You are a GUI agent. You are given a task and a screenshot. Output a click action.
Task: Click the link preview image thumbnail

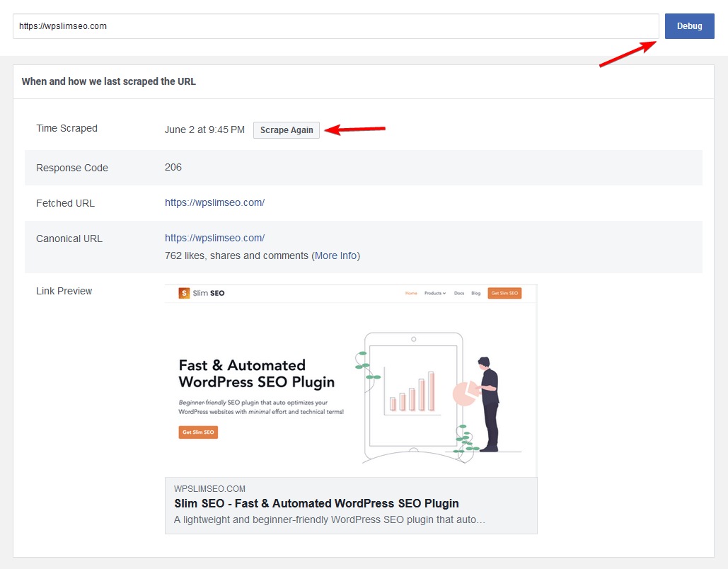coord(351,381)
